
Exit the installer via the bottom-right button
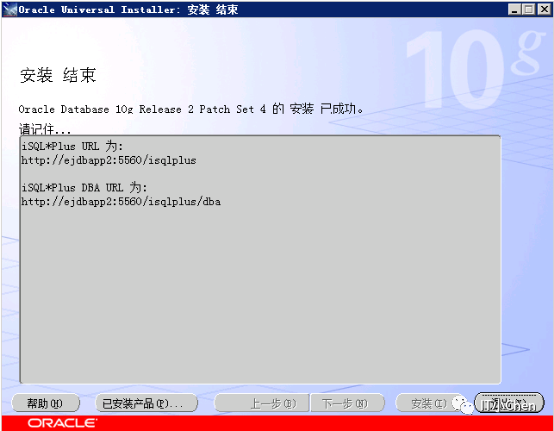coord(509,403)
